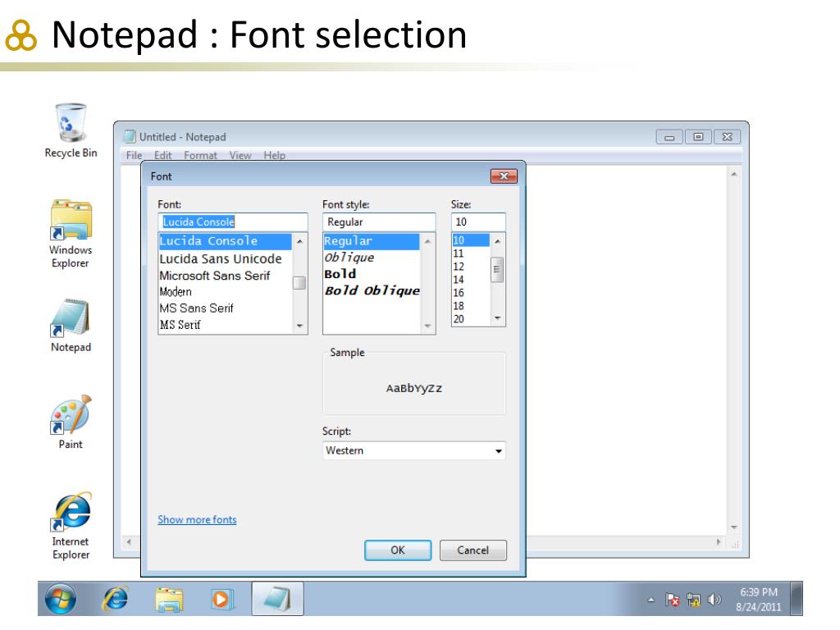Launch Internet Explorer from the taskbar
The image size is (840, 630).
[x=115, y=599]
